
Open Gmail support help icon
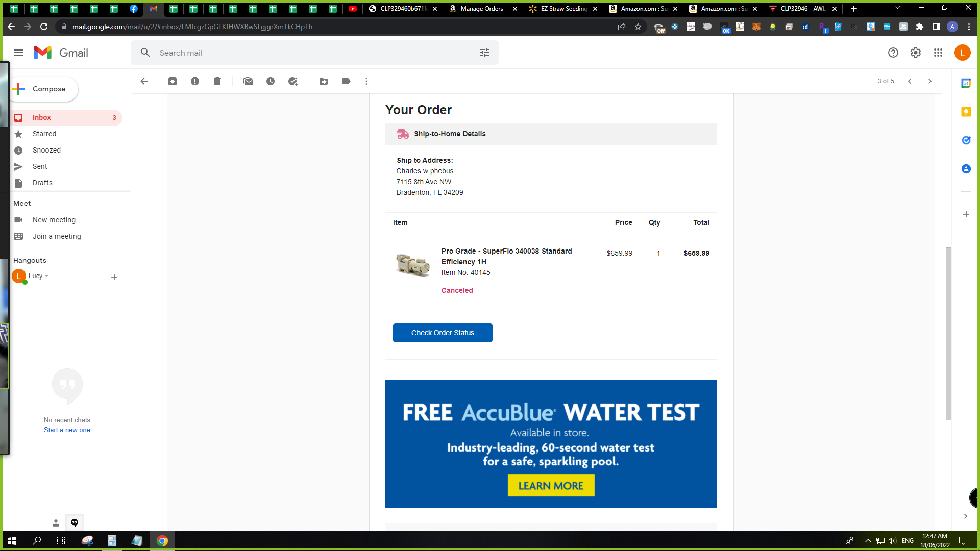[x=893, y=53]
